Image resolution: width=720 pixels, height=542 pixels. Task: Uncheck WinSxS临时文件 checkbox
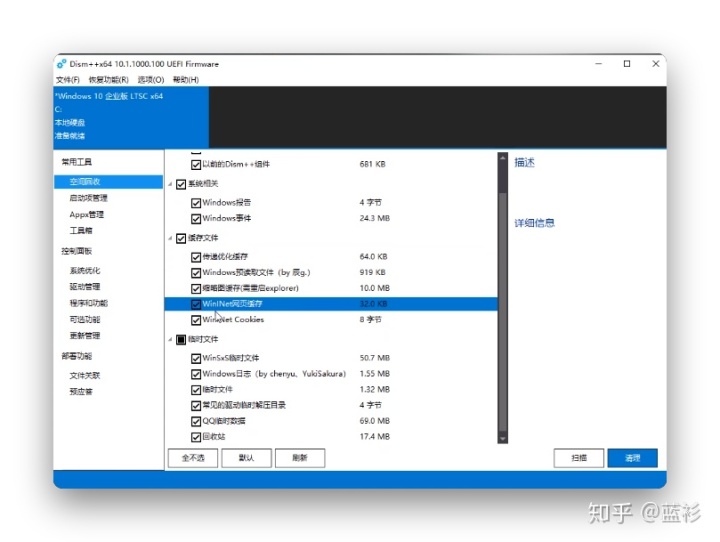tap(196, 358)
